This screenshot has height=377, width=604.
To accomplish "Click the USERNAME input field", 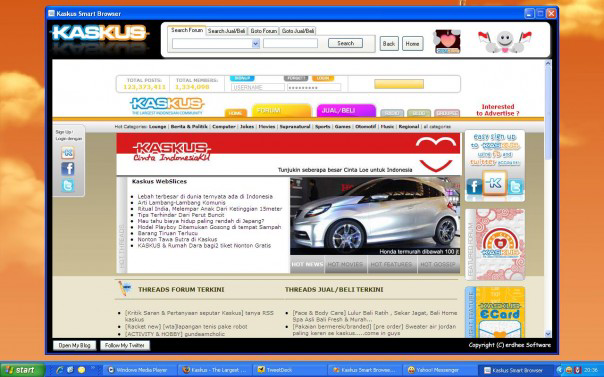I will pyautogui.click(x=258, y=87).
